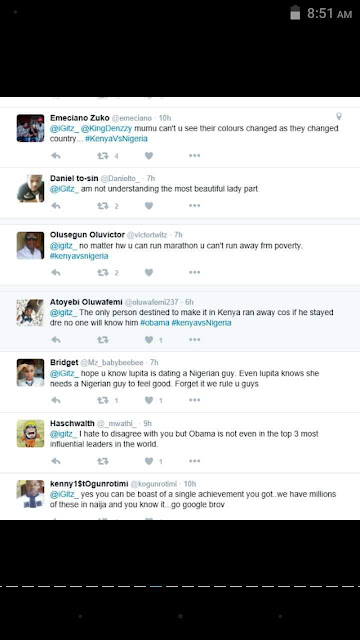Open more options on Daniel to-sin's tweet
This screenshot has height=640, width=360.
click(195, 206)
